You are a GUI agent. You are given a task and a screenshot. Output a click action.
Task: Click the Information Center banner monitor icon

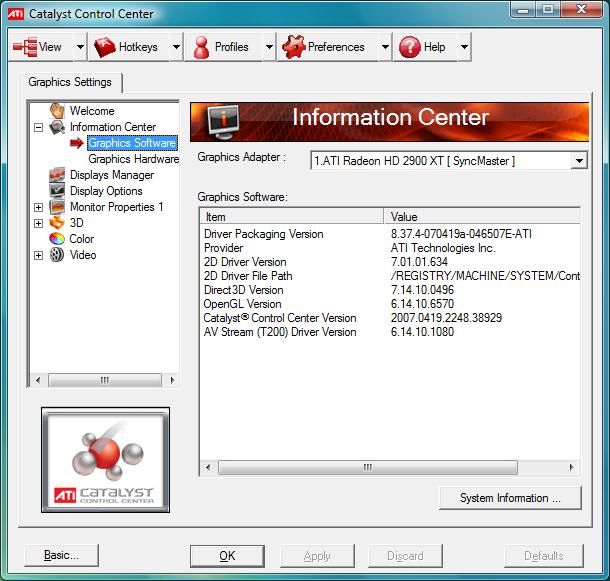(223, 122)
